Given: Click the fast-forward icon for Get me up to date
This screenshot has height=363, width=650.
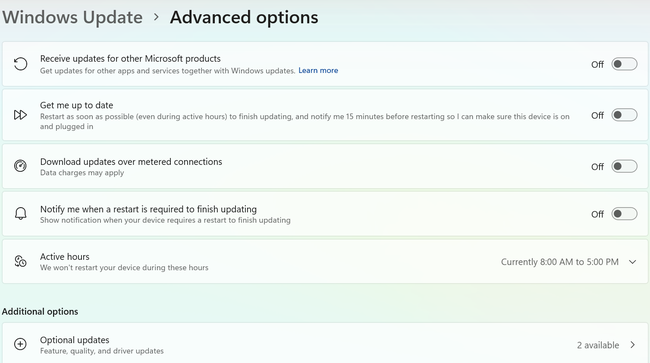Looking at the screenshot, I should pyautogui.click(x=20, y=115).
